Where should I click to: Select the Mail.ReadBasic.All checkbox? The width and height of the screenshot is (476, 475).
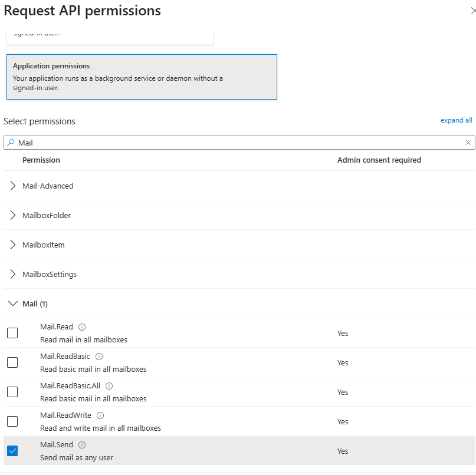coord(12,392)
